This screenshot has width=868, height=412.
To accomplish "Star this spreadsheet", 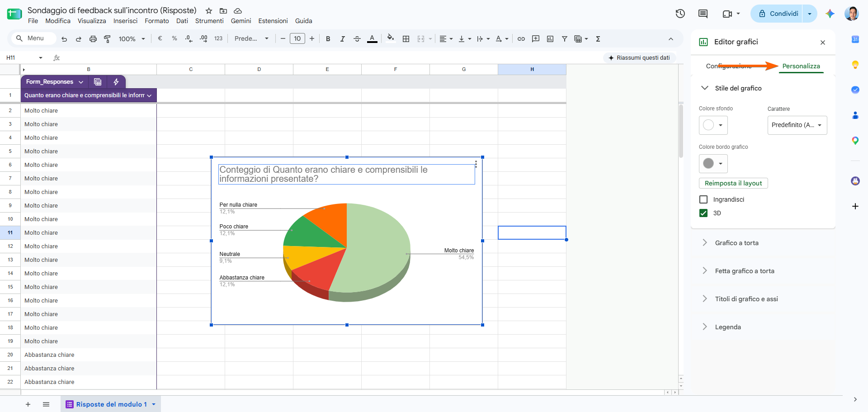I will (x=209, y=11).
